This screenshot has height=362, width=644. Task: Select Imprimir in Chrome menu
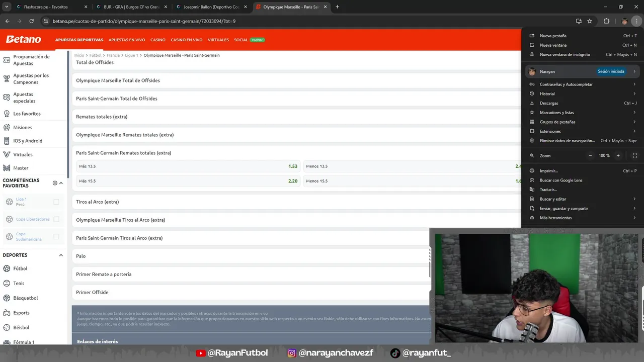tap(583, 171)
